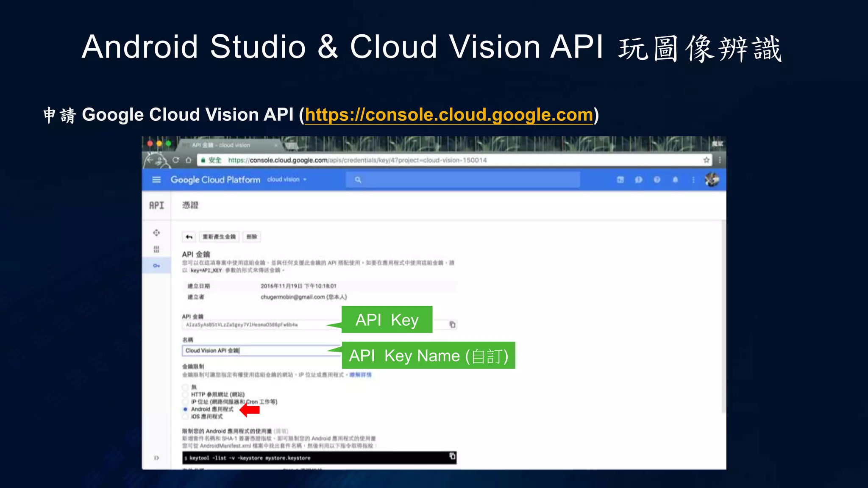Screen dimensions: 868x488
Task: Click into the 名稱 name field
Action: [x=262, y=351]
